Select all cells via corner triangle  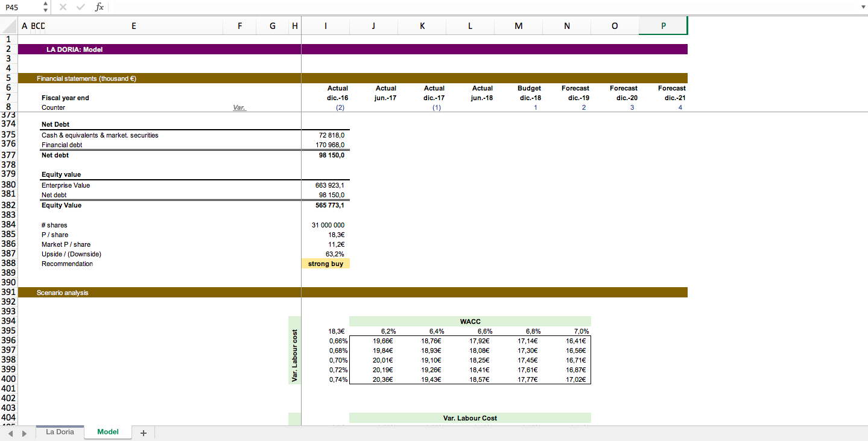point(9,26)
